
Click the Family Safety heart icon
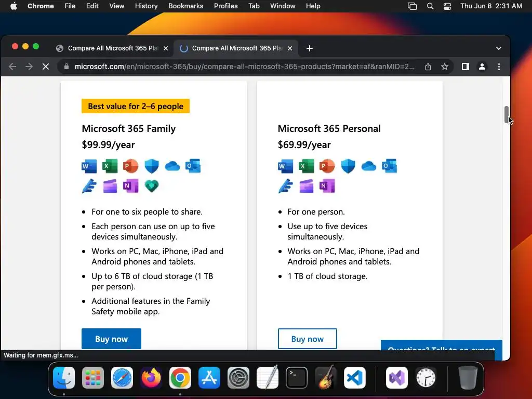pos(152,186)
